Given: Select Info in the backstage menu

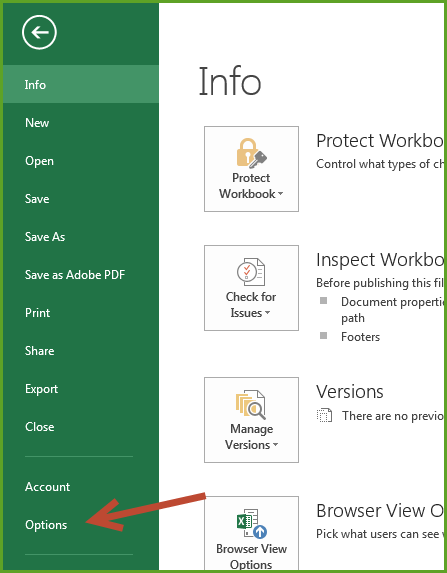Looking at the screenshot, I should point(81,84).
